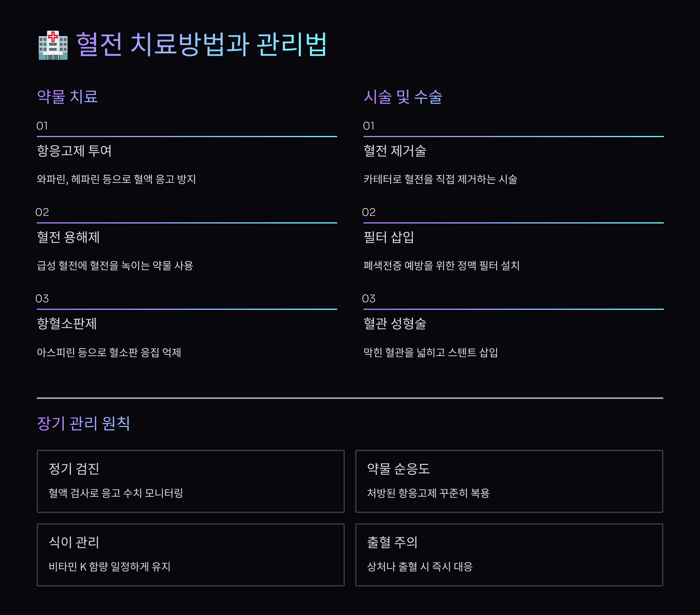Click the 와파린, 헤파린 description text
This screenshot has width=700, height=615.
(x=116, y=179)
